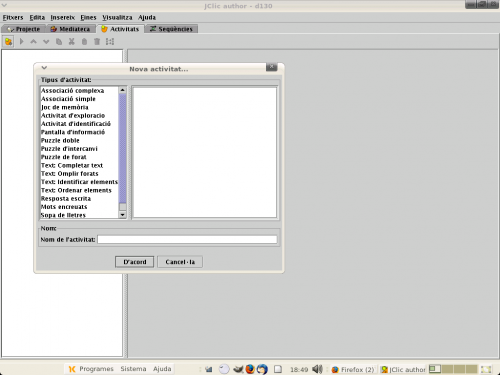This screenshot has height=375, width=500.
Task: Click the volume speaker icon in panel
Action: [x=317, y=369]
